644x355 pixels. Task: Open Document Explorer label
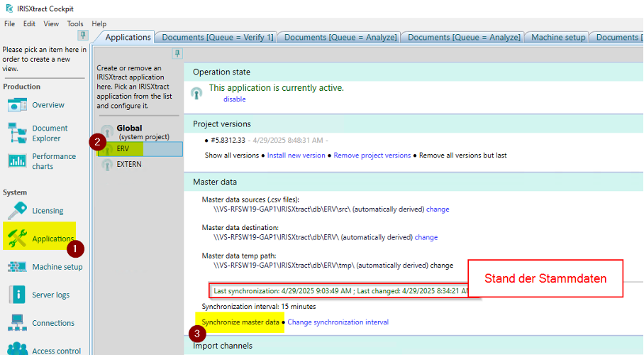(x=50, y=133)
